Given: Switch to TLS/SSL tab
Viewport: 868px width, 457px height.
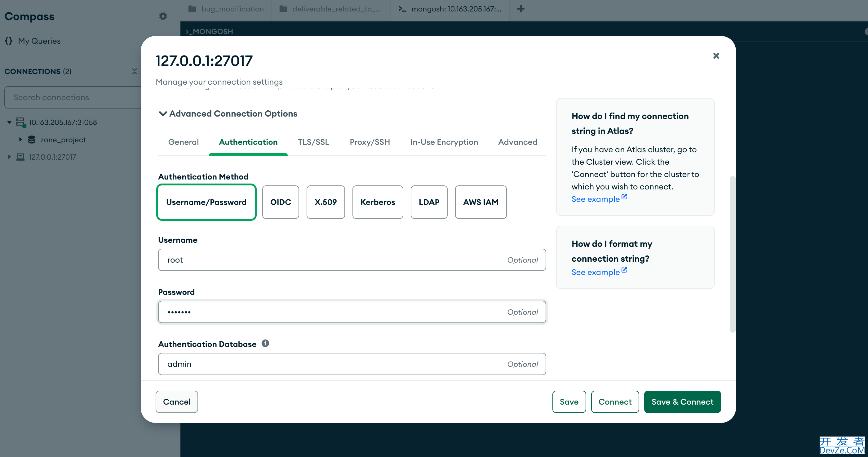Looking at the screenshot, I should click(314, 142).
